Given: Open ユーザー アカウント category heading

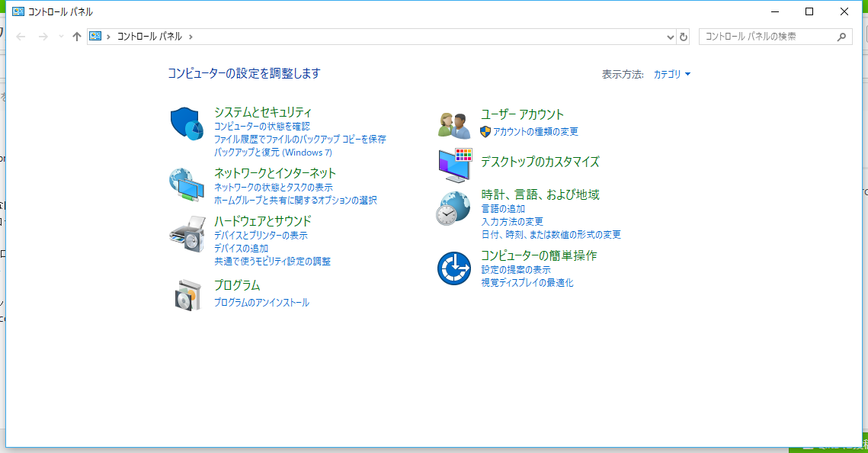Looking at the screenshot, I should pyautogui.click(x=522, y=114).
